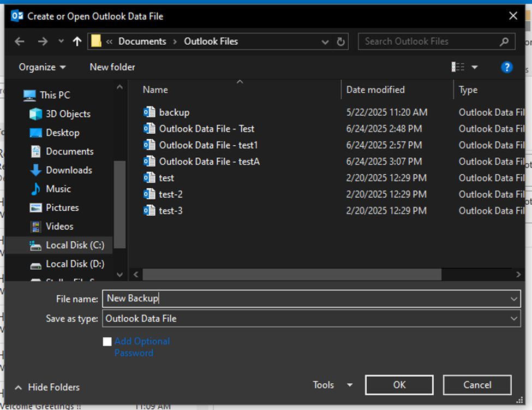This screenshot has height=410, width=532.
Task: Open the Save as type dropdown
Action: pyautogui.click(x=311, y=318)
